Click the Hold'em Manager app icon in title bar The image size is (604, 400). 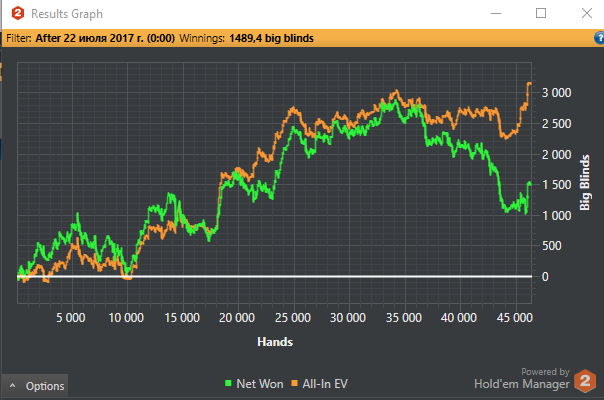coord(18,13)
